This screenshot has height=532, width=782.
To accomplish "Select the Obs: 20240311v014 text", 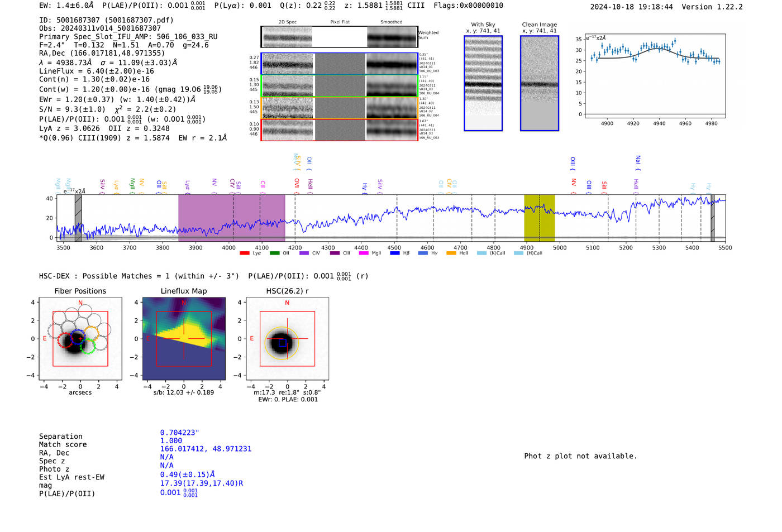I will tap(100, 28).
